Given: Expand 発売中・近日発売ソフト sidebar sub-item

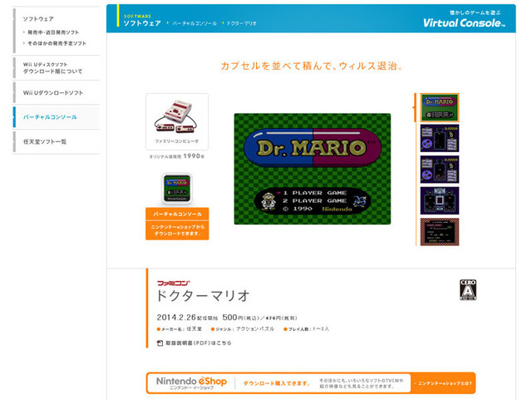Looking at the screenshot, I should (57, 31).
